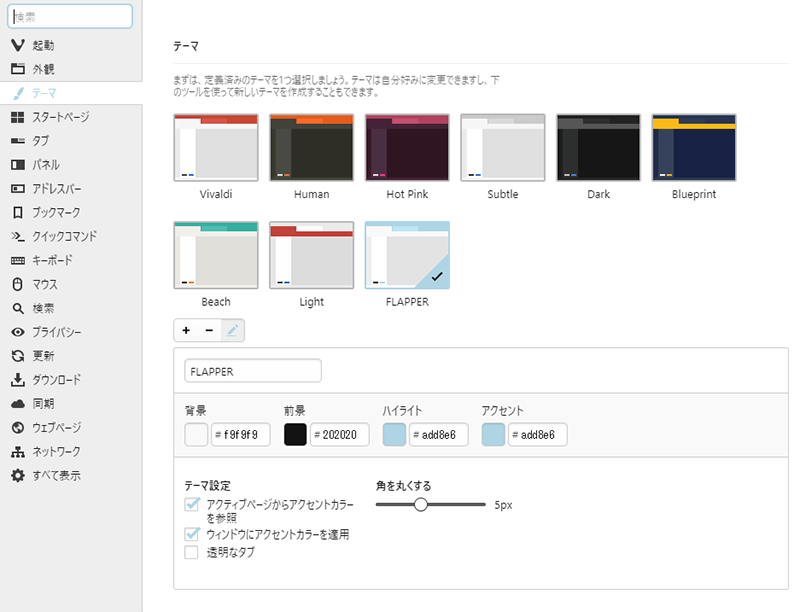Screen dimensions: 800x612
Task: Click the edit theme pencil icon
Action: (x=233, y=330)
